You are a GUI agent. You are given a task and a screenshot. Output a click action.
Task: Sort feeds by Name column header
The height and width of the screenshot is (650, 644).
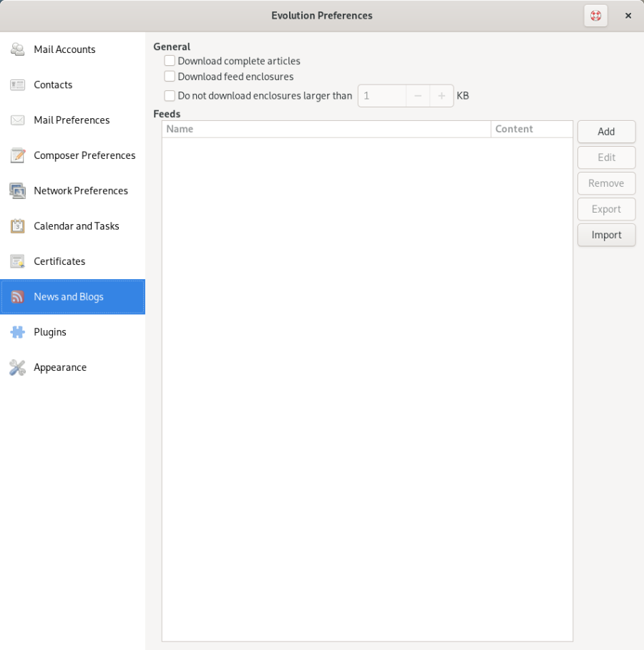326,129
